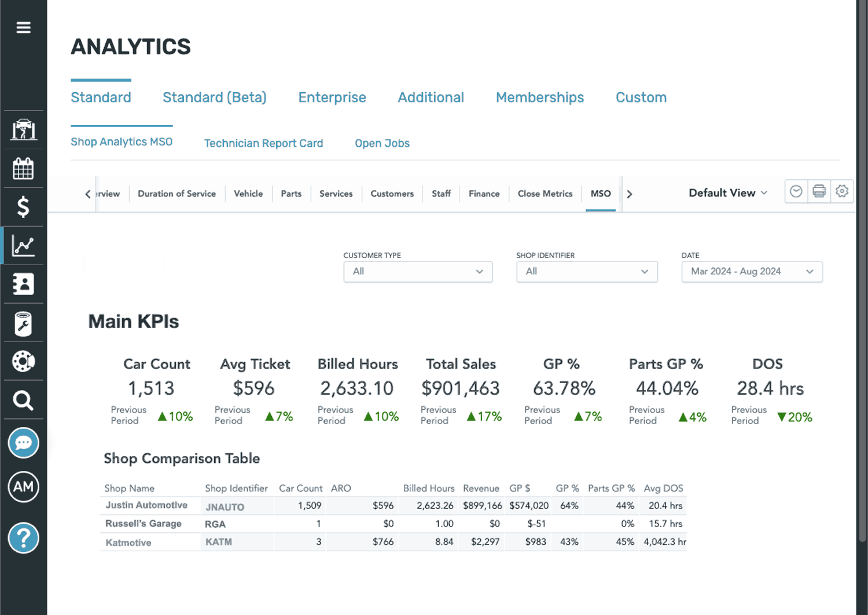Click the Justin Automotive shop row
Screen dimensions: 868x615
pyautogui.click(x=146, y=506)
